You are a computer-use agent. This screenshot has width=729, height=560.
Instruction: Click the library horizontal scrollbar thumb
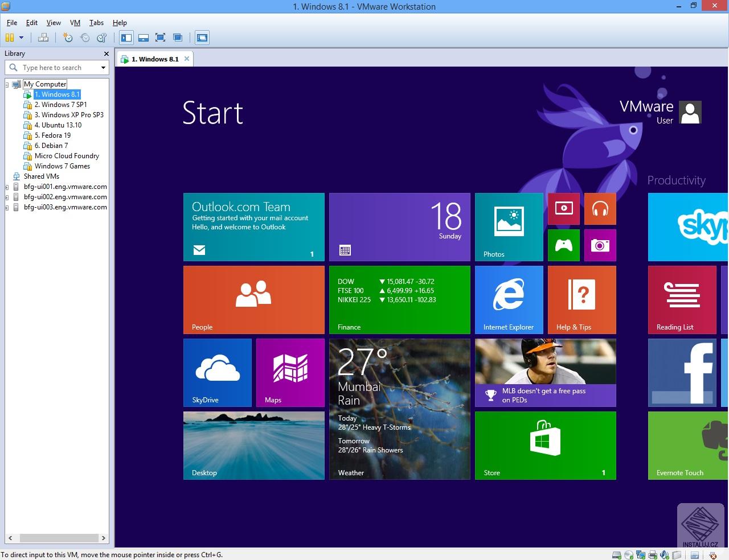(59, 538)
